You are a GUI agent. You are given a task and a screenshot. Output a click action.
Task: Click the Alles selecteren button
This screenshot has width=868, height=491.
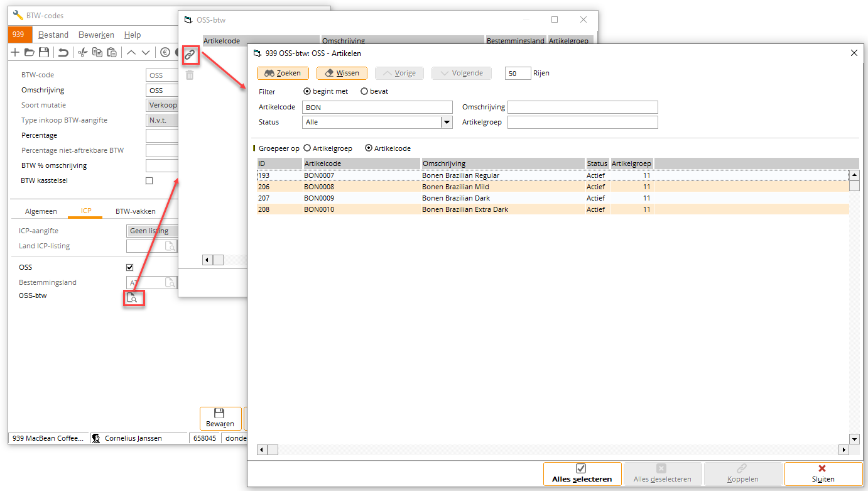[x=582, y=474]
